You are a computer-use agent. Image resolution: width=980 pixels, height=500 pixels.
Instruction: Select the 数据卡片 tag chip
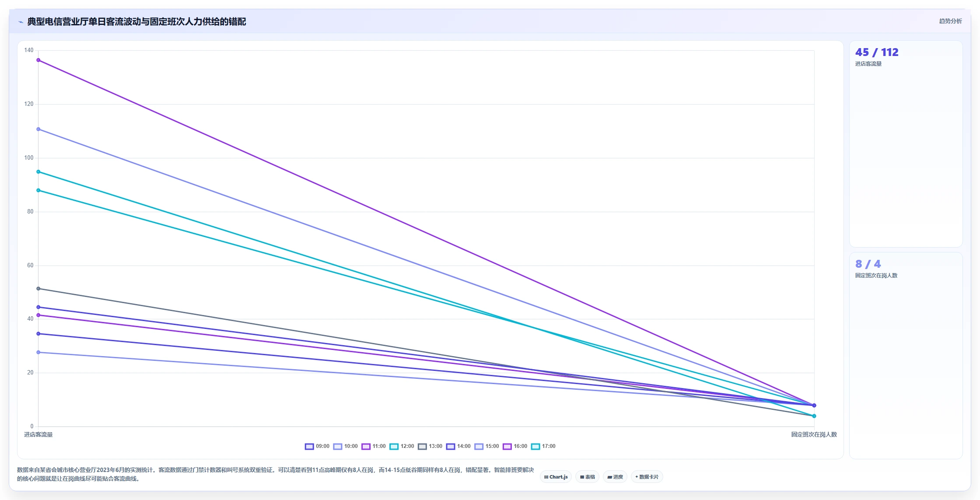pyautogui.click(x=647, y=477)
